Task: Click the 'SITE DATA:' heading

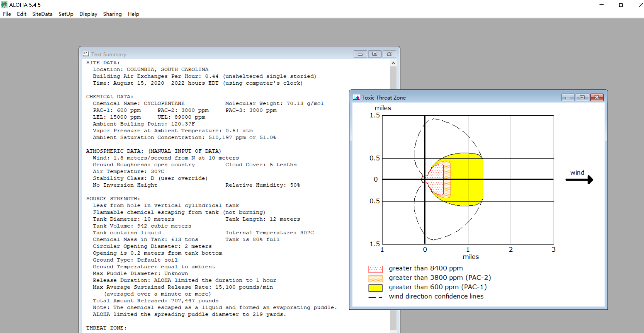Action: click(x=103, y=63)
